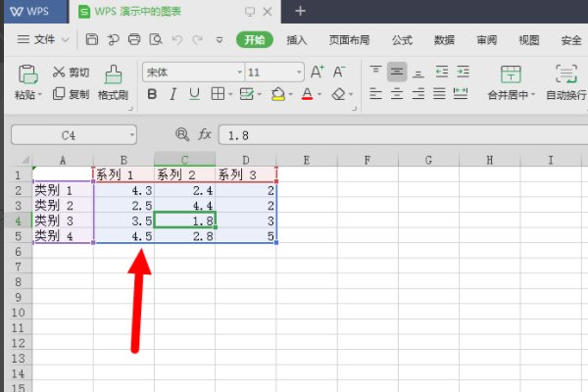Switch to 公式 ribbon tab

pos(402,40)
